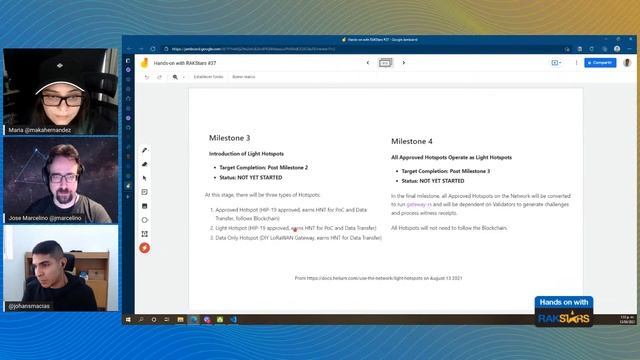640x360 pixels.
Task: Go to next frame arrow
Action: [x=404, y=63]
